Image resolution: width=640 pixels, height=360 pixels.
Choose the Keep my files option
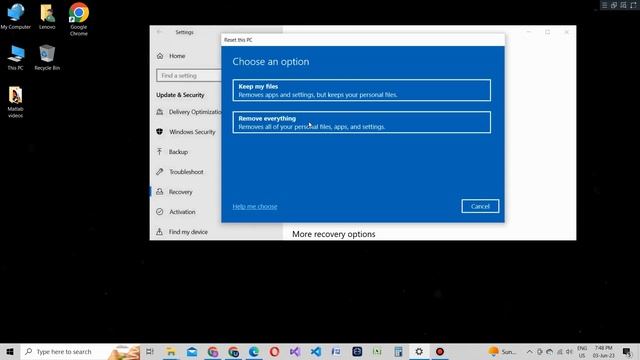[x=362, y=90]
